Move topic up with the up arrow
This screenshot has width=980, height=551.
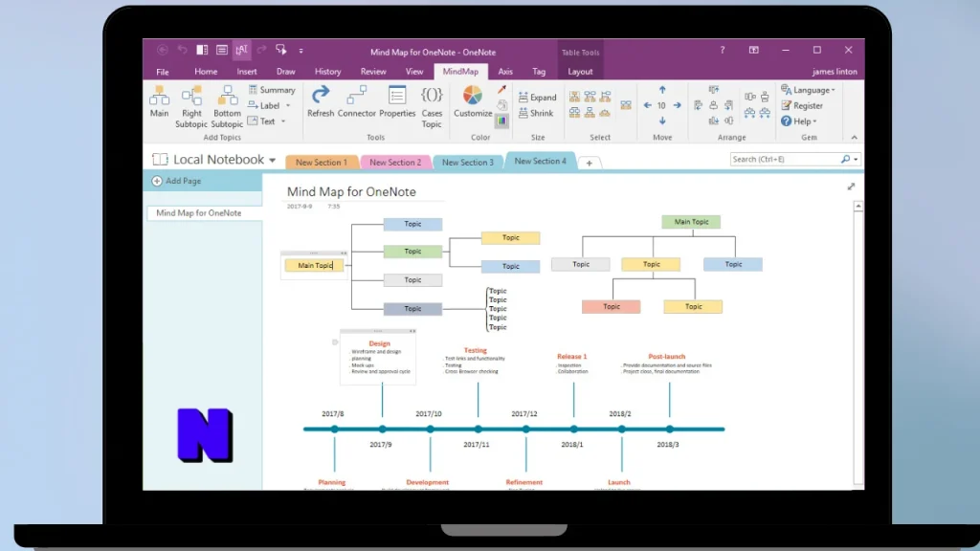pos(662,90)
